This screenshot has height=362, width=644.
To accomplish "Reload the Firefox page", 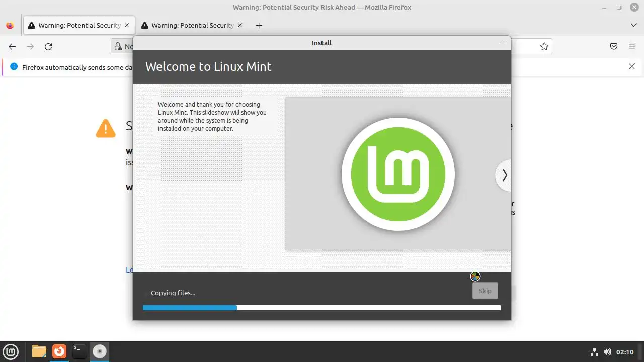I will click(48, 47).
